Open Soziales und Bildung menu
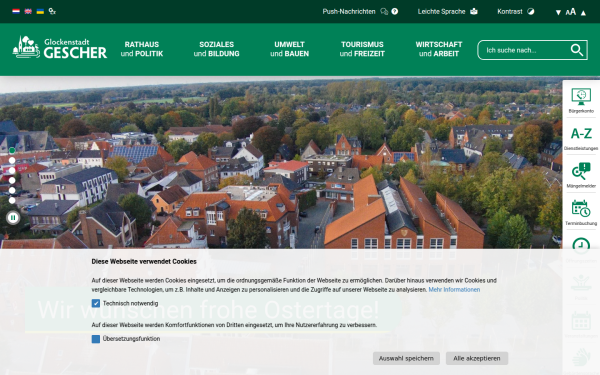Image resolution: width=600 pixels, height=375 pixels. tap(216, 49)
